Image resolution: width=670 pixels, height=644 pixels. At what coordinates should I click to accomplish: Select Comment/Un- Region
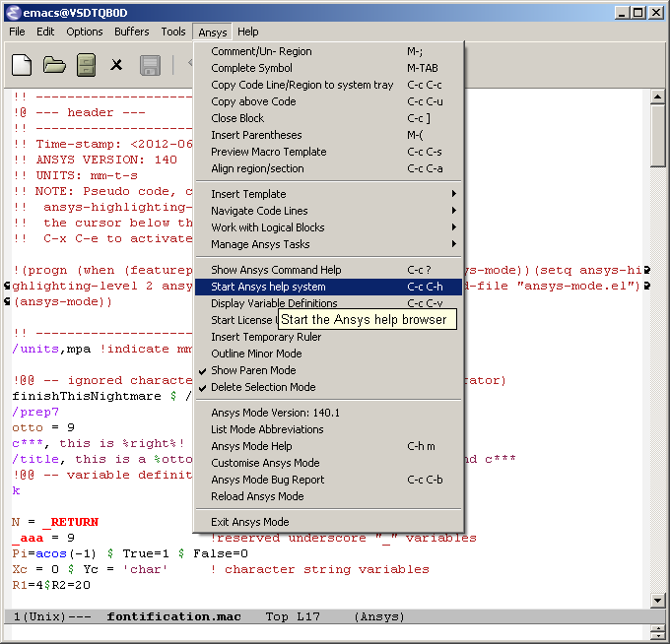point(328,51)
